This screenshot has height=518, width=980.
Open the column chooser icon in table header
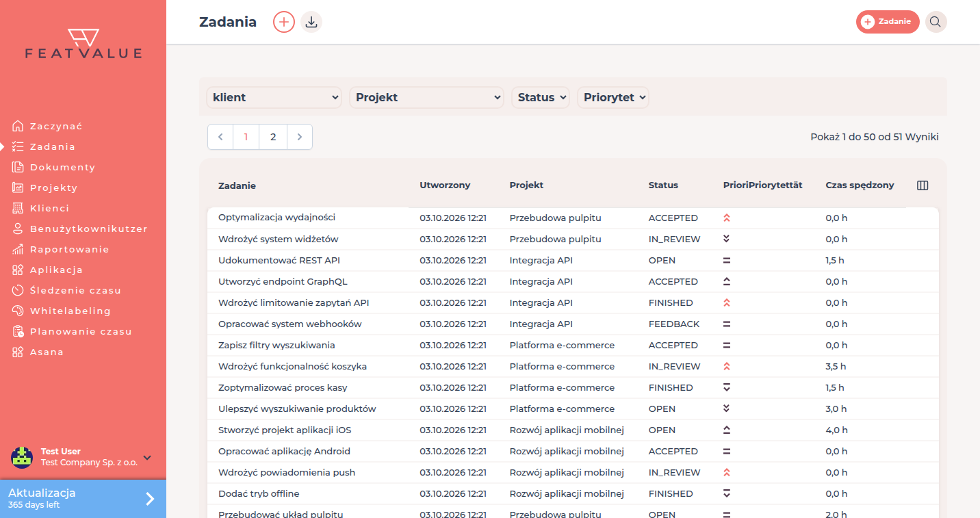point(923,185)
